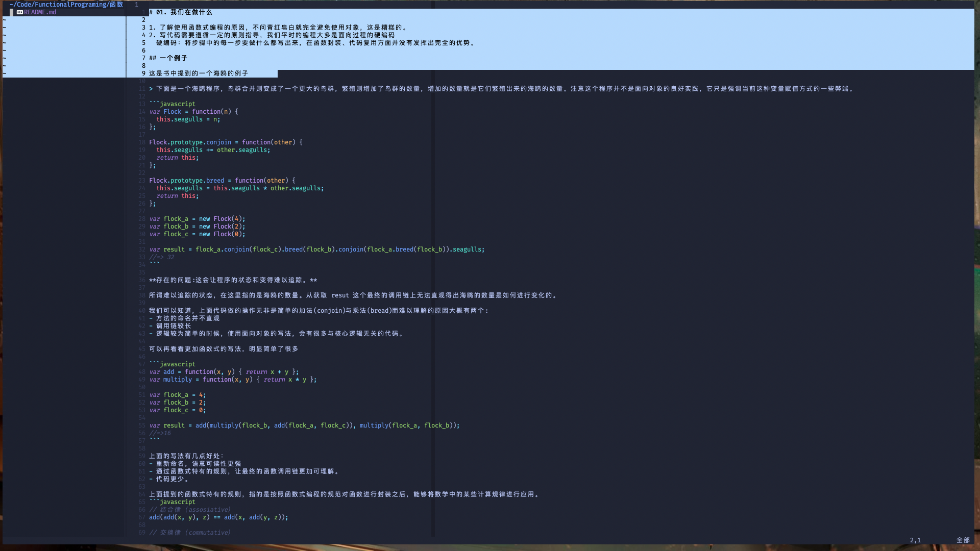Click the 'var result = add(multiply(' line
This screenshot has height=551, width=980.
click(304, 425)
